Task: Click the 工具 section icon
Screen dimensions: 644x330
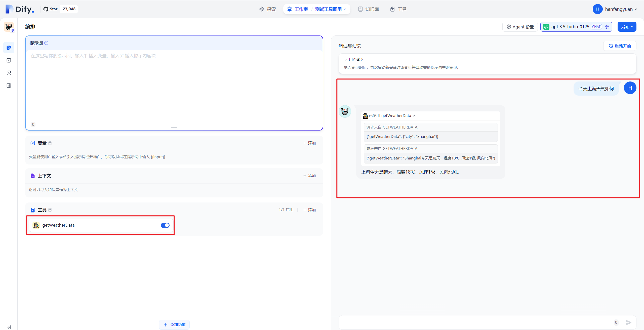Action: (x=33, y=210)
